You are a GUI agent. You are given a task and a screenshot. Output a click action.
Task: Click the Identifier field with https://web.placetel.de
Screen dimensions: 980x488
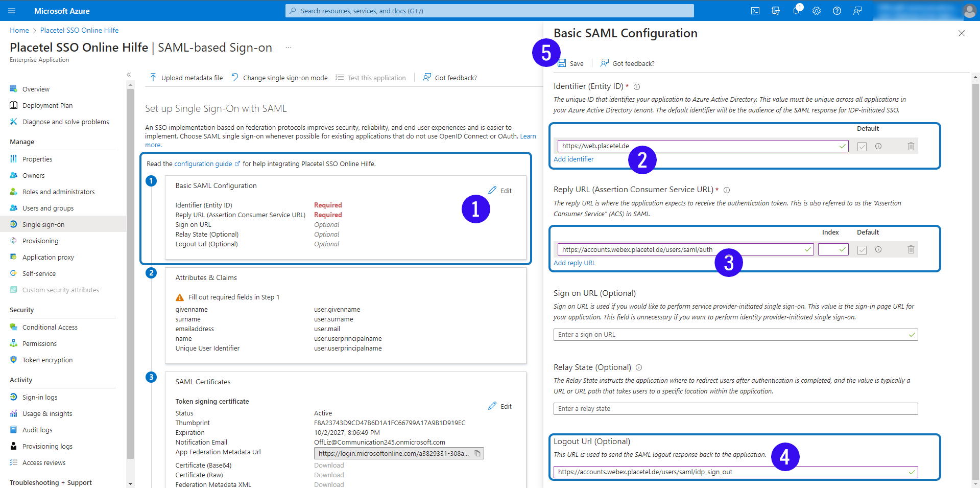coord(703,146)
